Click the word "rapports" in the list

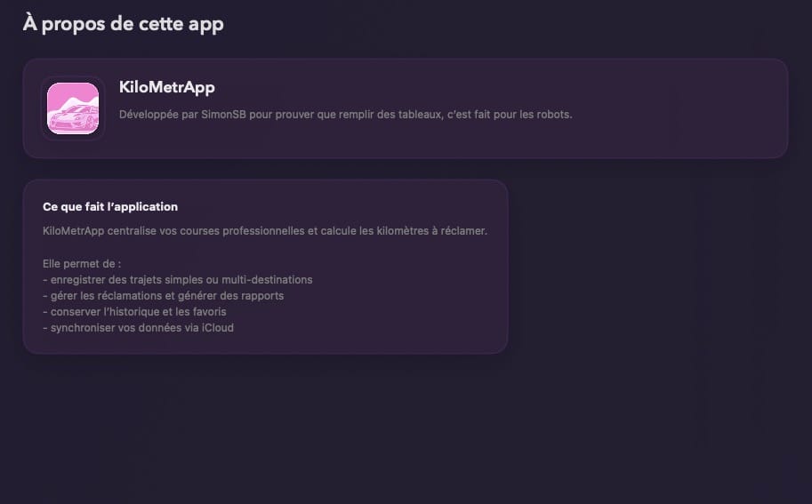click(263, 296)
